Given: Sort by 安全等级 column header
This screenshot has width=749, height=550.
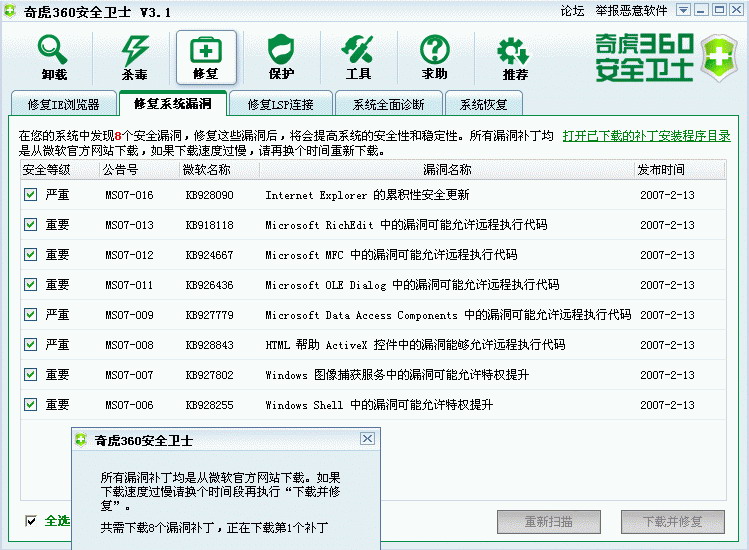Looking at the screenshot, I should [60, 170].
